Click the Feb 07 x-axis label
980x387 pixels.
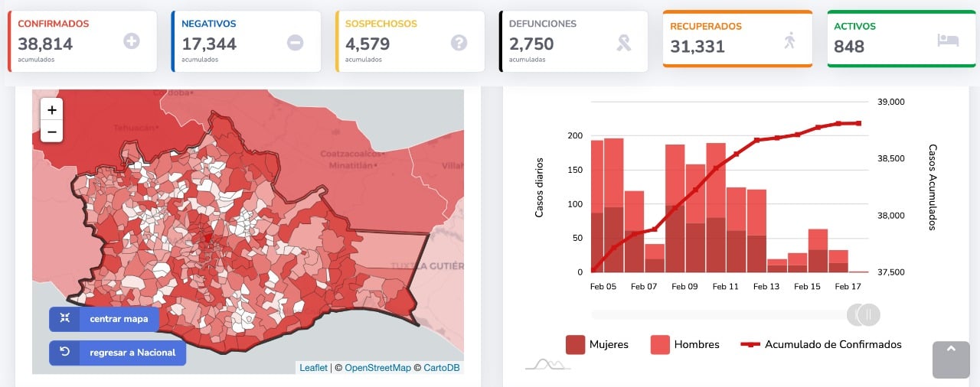pos(643,287)
